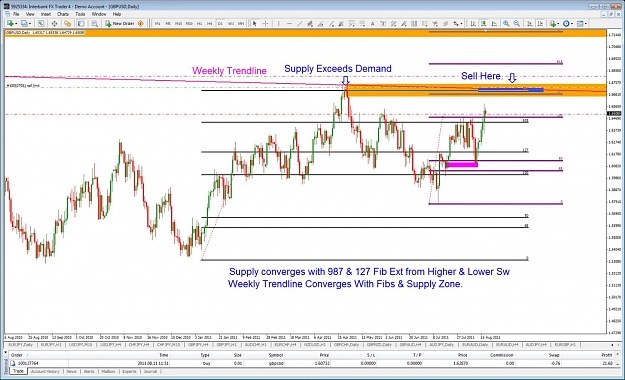Select the Horizontal Line drawing tool
The image size is (625, 380).
(289, 24)
